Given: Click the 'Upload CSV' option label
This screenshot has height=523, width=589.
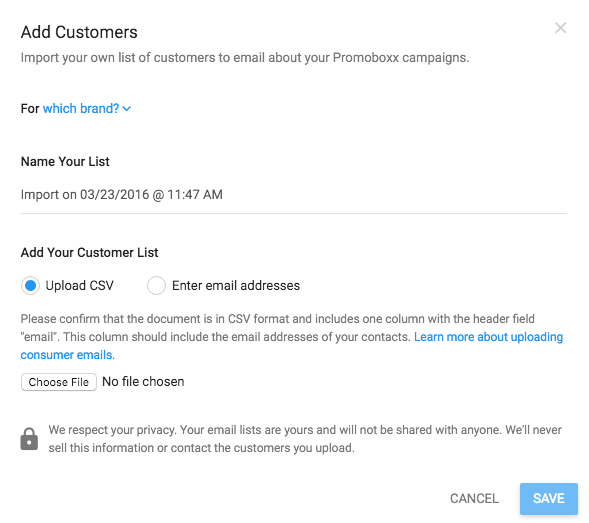Looking at the screenshot, I should [80, 286].
